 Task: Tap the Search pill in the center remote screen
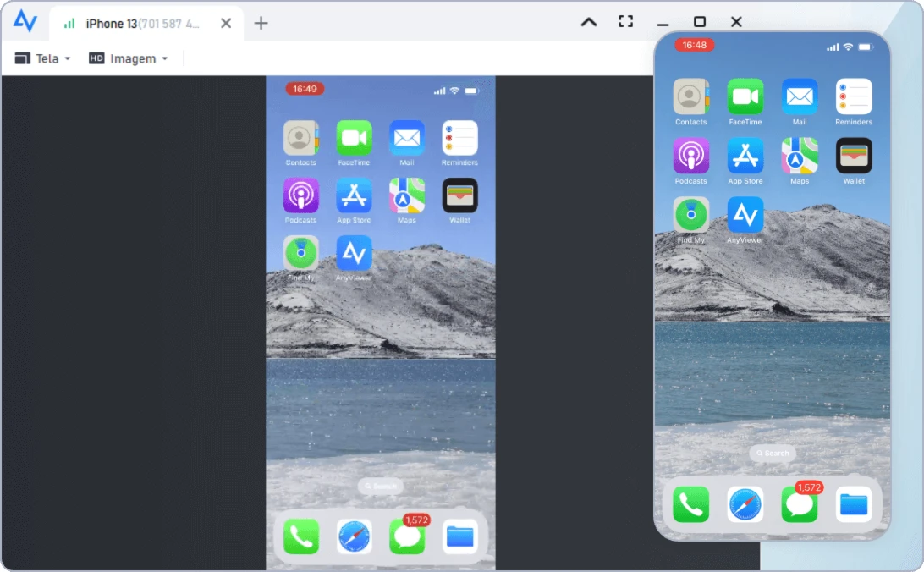click(x=380, y=486)
